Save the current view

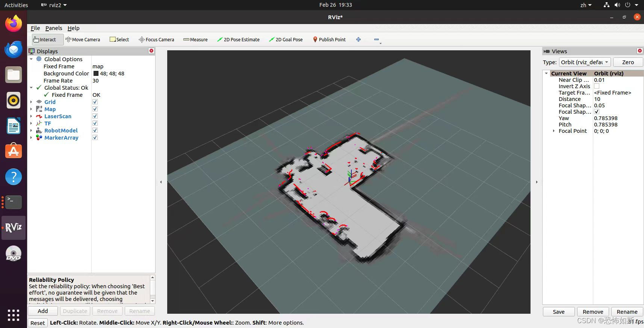point(559,311)
